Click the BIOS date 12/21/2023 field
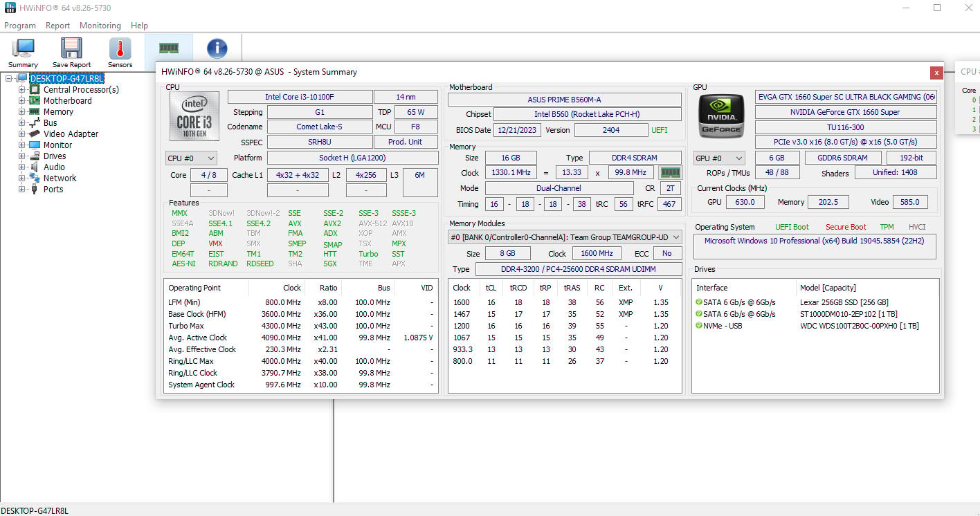980x516 pixels. tap(517, 130)
